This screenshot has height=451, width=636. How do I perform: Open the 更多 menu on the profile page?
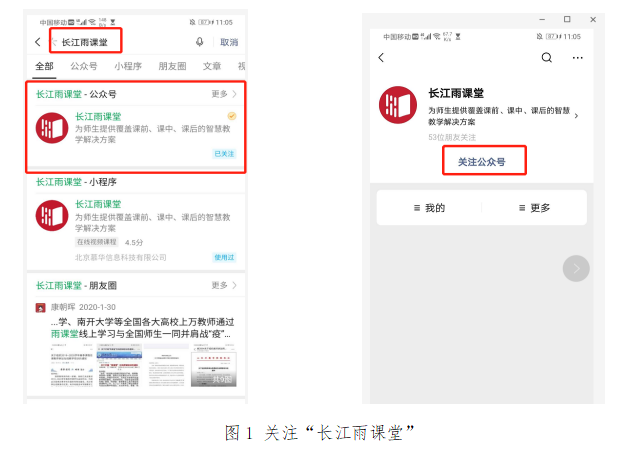click(x=535, y=208)
